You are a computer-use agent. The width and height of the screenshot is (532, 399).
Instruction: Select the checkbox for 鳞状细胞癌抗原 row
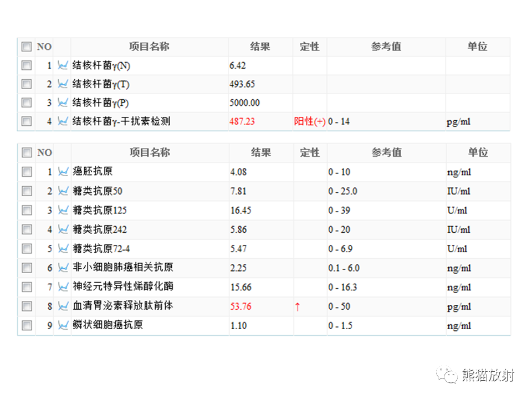coord(27,326)
